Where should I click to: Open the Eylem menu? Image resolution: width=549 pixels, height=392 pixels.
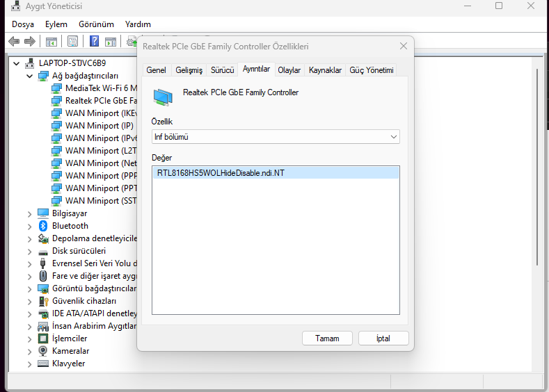coord(56,24)
